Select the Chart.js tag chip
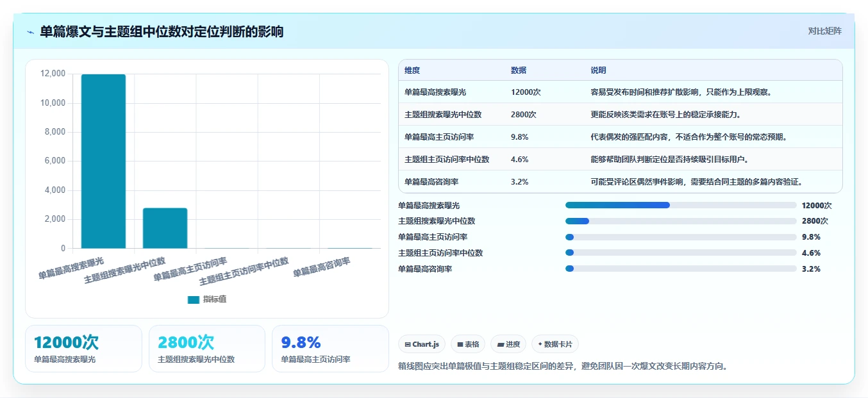Screen dimensions: 868x398 422,344
